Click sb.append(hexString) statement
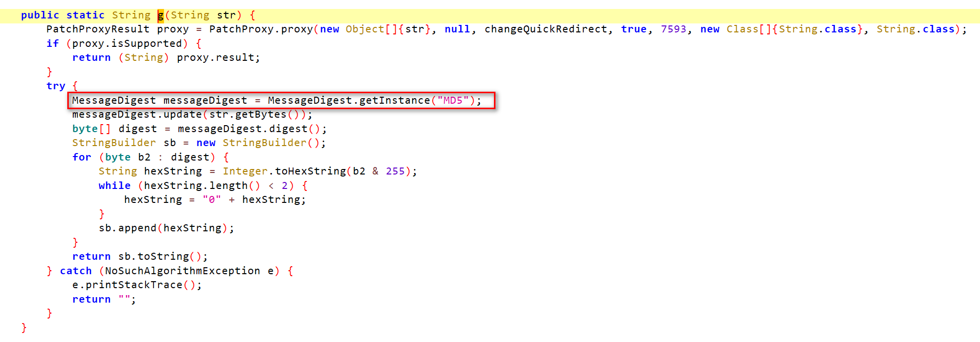Screen dimensions: 980x342 (x=166, y=228)
